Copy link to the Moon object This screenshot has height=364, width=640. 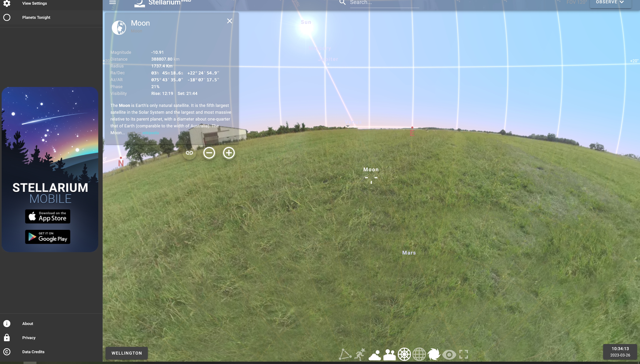(x=189, y=153)
